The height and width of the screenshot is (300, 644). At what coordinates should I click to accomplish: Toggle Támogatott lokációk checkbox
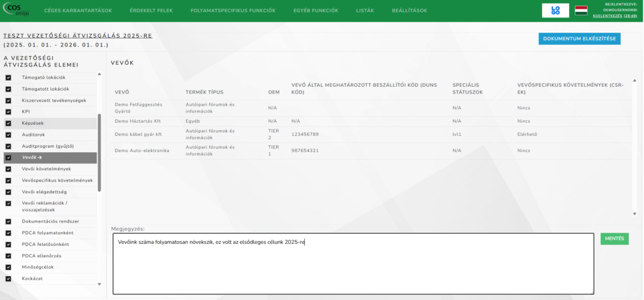(x=8, y=89)
